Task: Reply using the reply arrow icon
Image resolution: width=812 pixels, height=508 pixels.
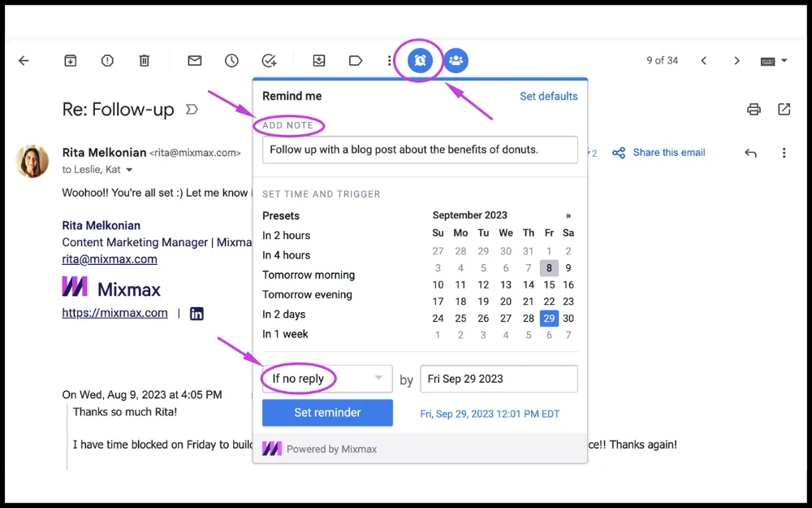Action: pos(751,153)
